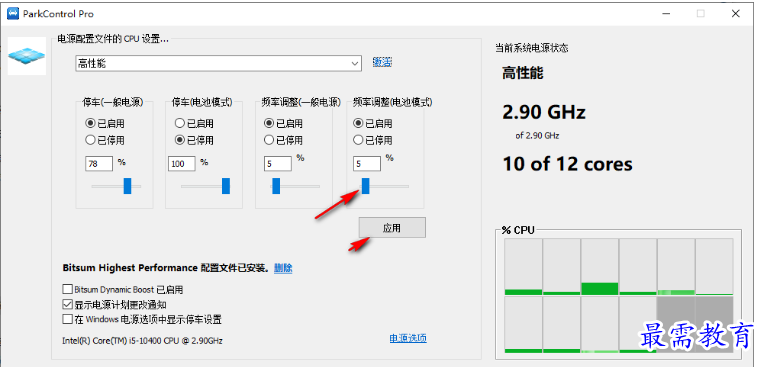Click the 删除 link after Bitsum Highest Performance

pyautogui.click(x=283, y=268)
